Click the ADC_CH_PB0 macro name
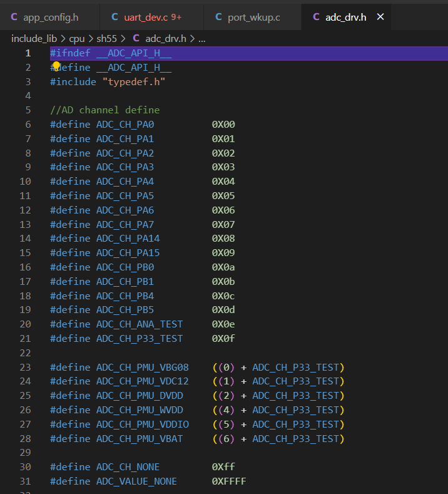 (x=125, y=267)
